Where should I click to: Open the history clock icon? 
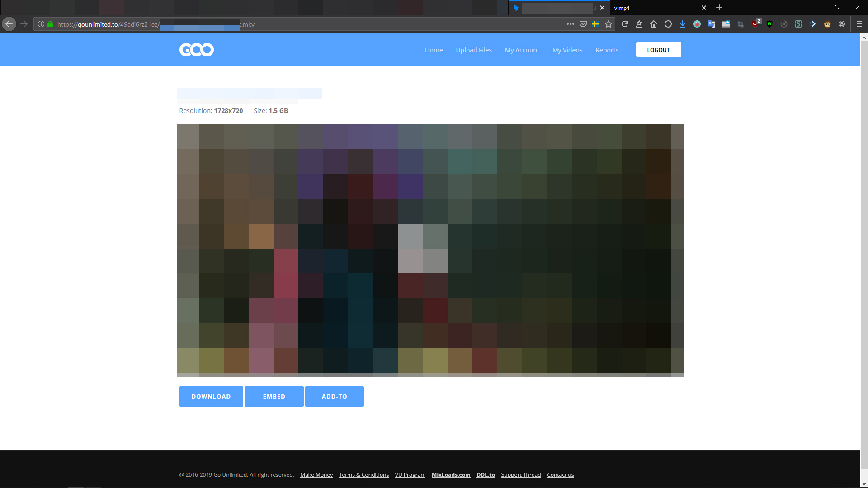[x=668, y=24]
